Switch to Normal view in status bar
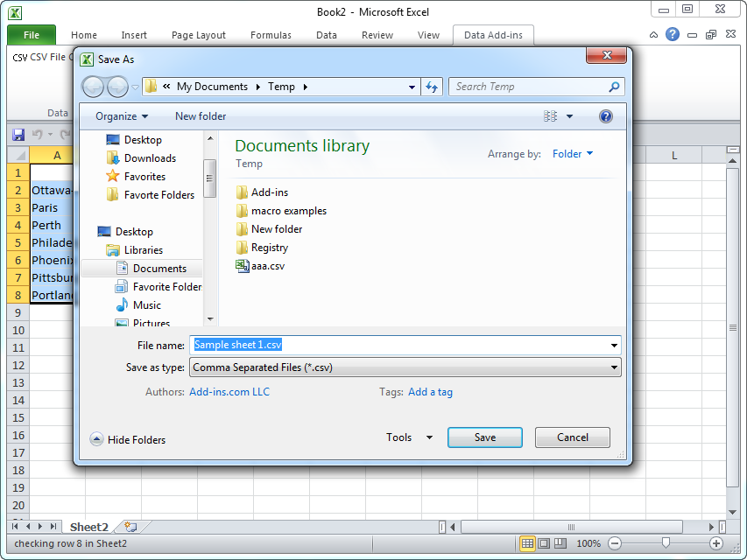Viewport: 747px width, 560px height. click(527, 543)
